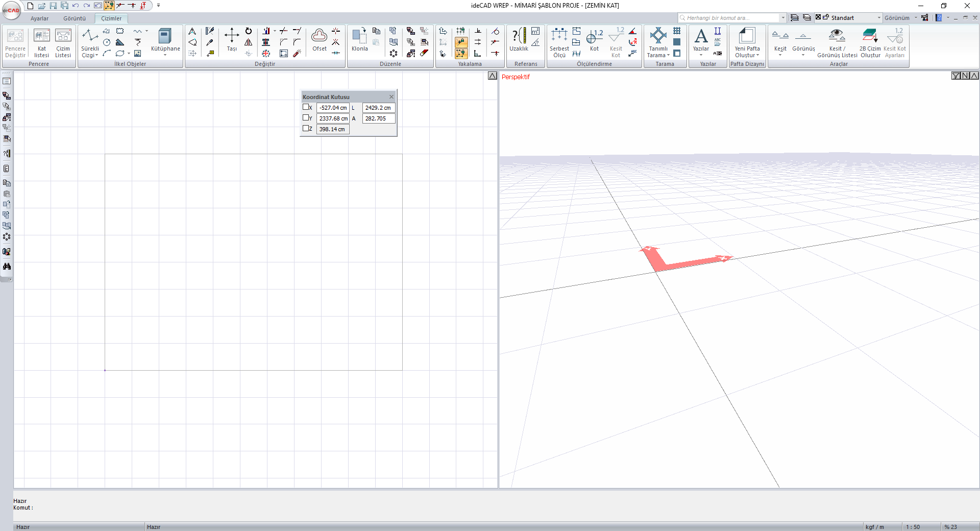The image size is (980, 531).
Task: Open the Kesit / Görünüş Listesi tool
Action: [x=837, y=37]
